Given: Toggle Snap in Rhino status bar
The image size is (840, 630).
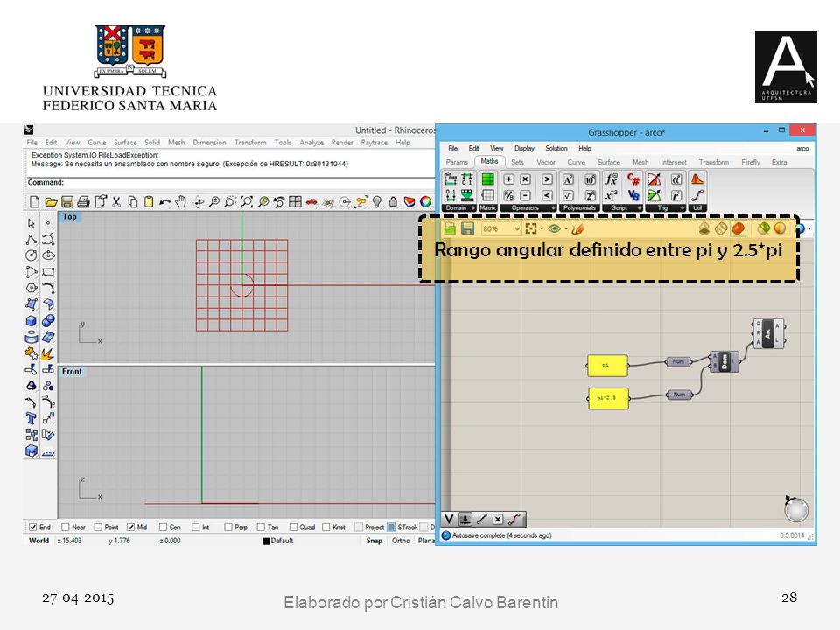Looking at the screenshot, I should tap(374, 541).
